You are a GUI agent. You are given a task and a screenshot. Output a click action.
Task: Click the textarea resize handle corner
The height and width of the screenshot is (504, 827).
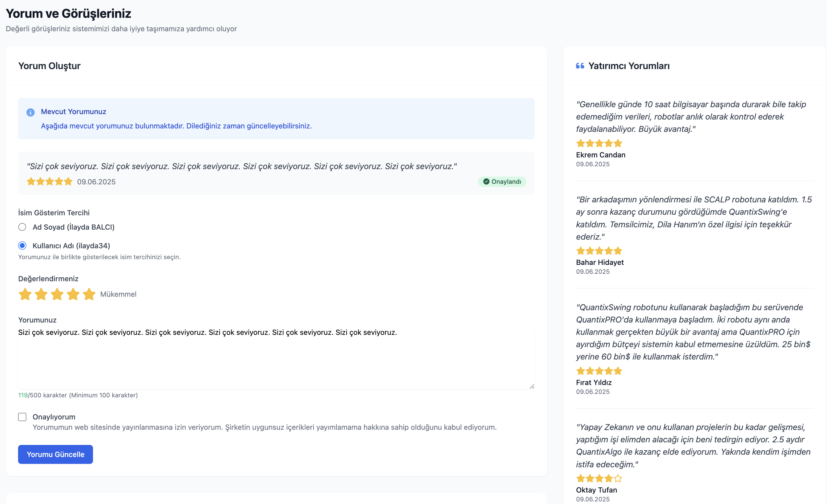[532, 387]
